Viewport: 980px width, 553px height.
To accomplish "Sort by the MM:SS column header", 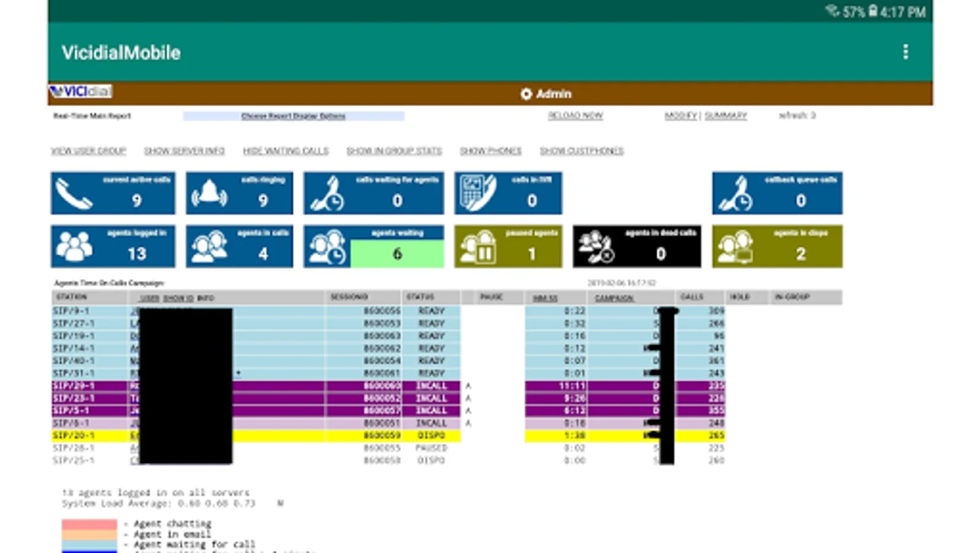I will (x=545, y=298).
